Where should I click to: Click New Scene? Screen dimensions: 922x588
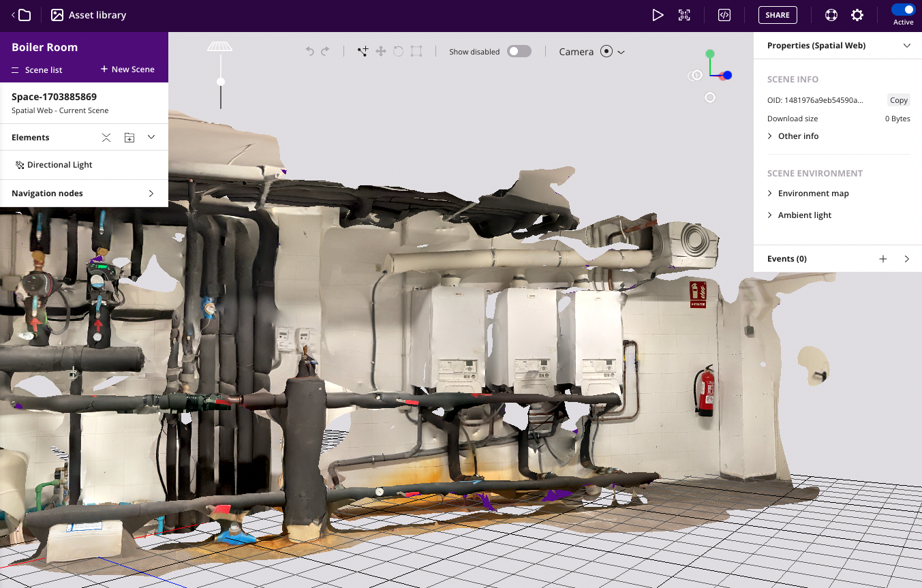tap(127, 69)
